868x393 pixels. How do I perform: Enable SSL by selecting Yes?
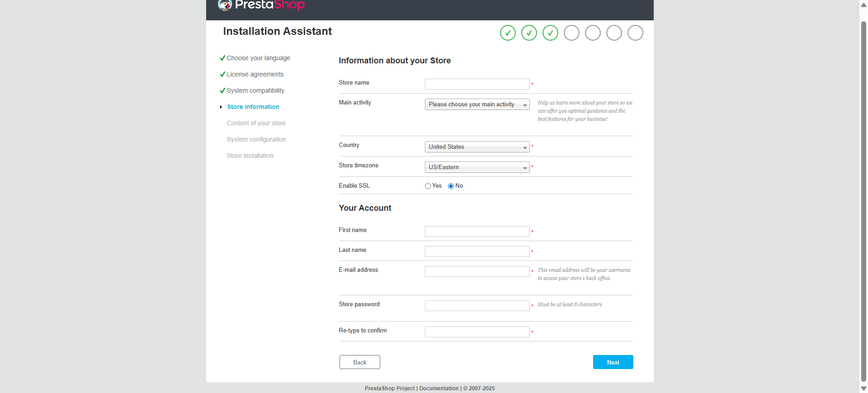point(428,186)
